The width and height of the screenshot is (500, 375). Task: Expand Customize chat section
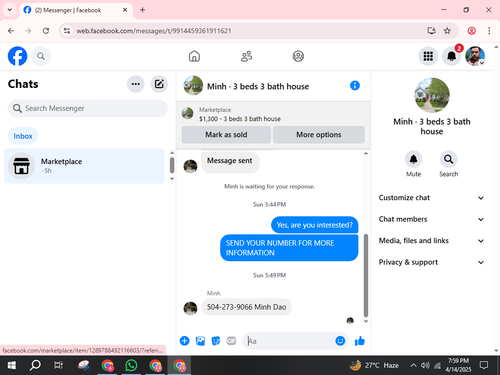pos(432,198)
